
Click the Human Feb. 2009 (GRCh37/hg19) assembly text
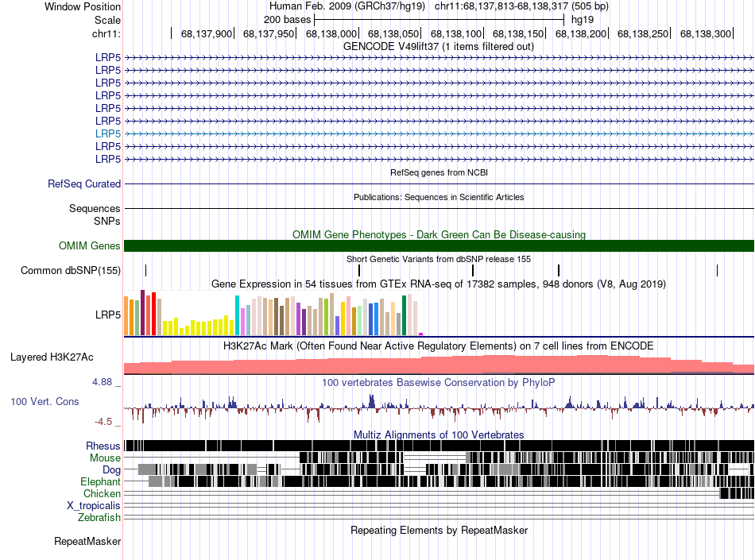(347, 6)
